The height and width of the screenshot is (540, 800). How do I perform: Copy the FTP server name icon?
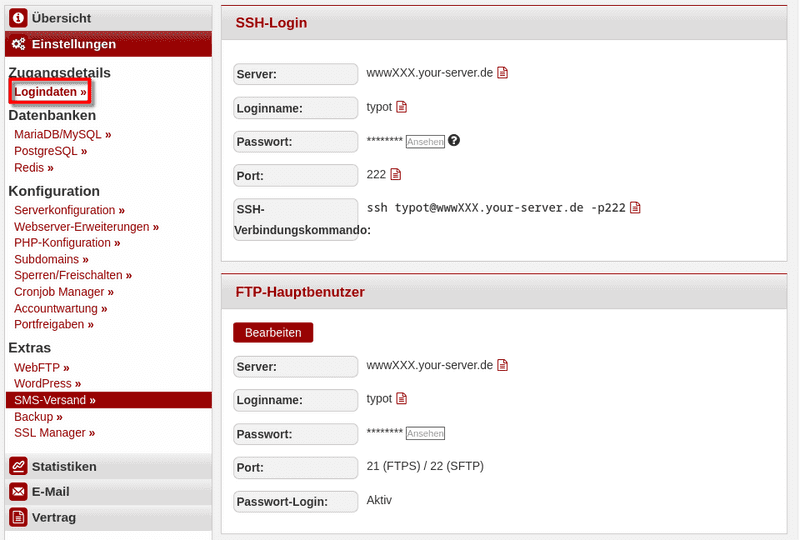tap(504, 365)
